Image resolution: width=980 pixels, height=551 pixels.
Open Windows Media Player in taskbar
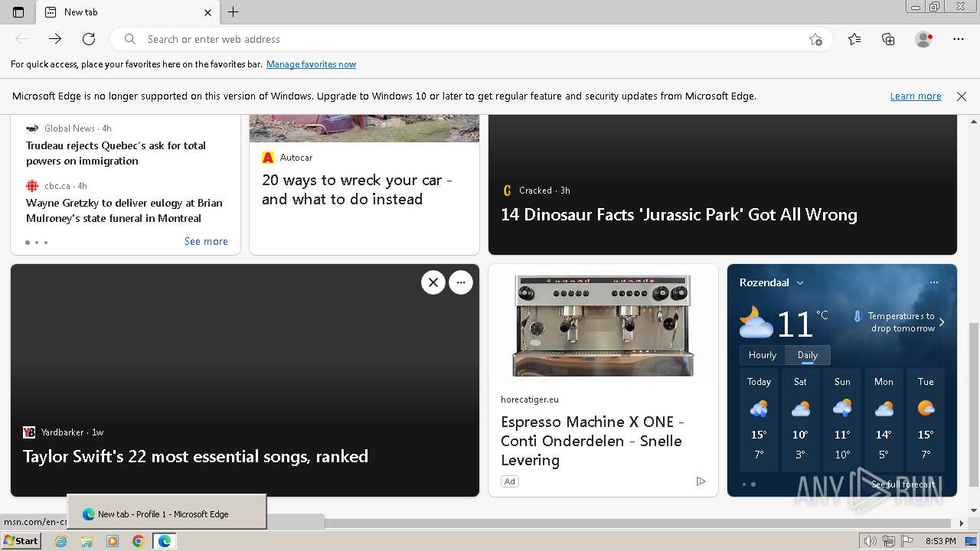(x=113, y=541)
